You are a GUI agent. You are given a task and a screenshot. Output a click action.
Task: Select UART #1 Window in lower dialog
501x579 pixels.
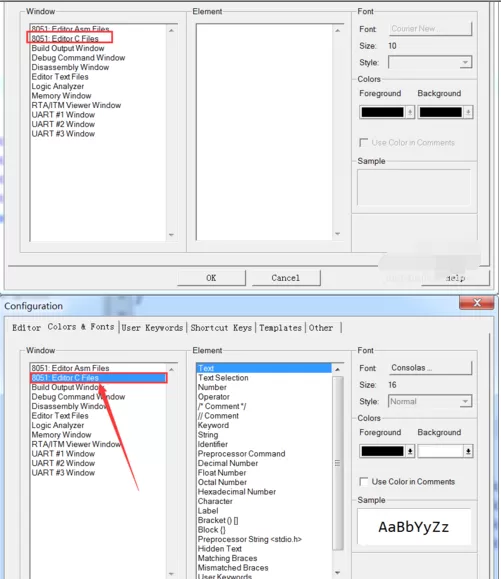click(x=63, y=454)
